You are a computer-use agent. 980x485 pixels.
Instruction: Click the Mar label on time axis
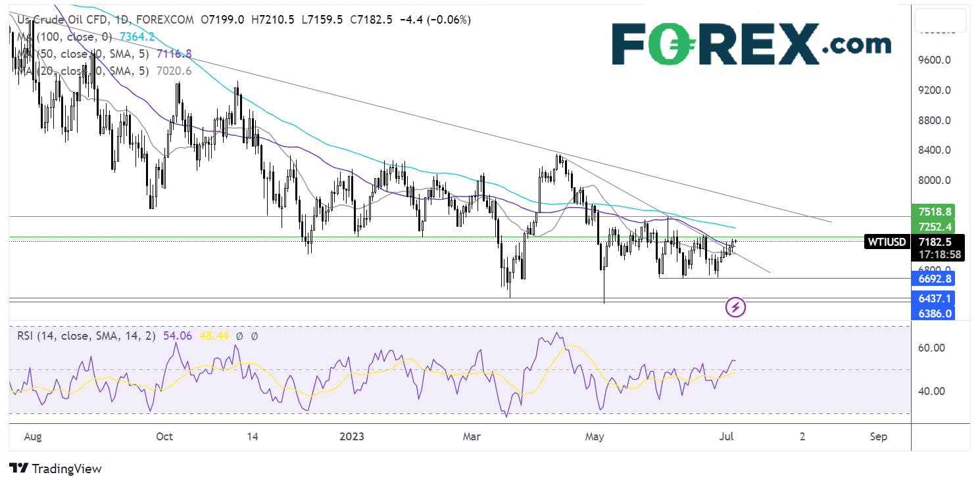[472, 436]
